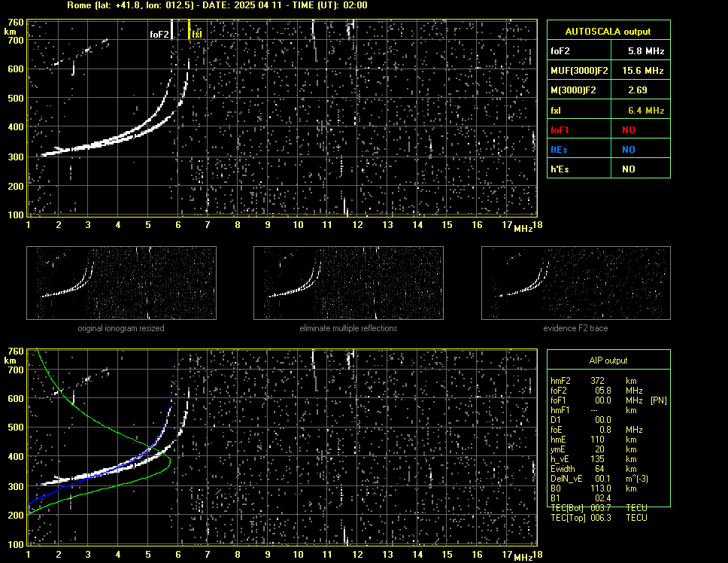Click the hmE 110 km row

(x=593, y=440)
